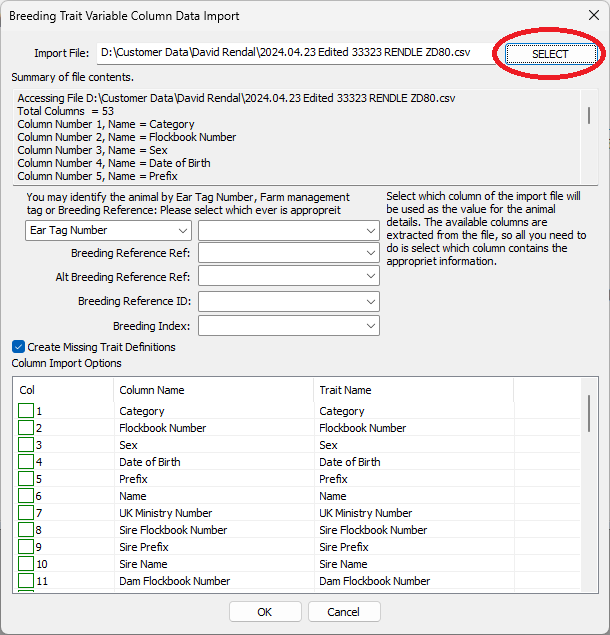The height and width of the screenshot is (635, 610).
Task: Enable column 7 UK Ministry Number checkbox
Action: pos(26,513)
